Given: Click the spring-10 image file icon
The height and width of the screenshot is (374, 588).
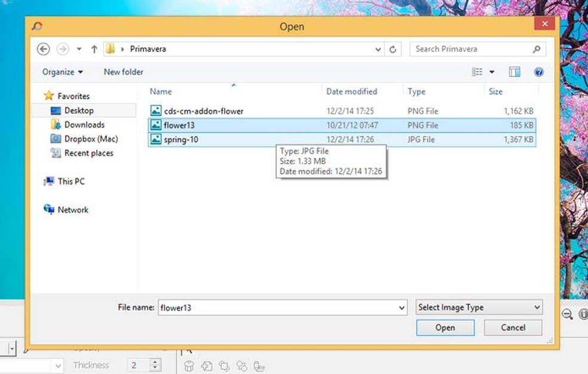Looking at the screenshot, I should click(x=155, y=139).
